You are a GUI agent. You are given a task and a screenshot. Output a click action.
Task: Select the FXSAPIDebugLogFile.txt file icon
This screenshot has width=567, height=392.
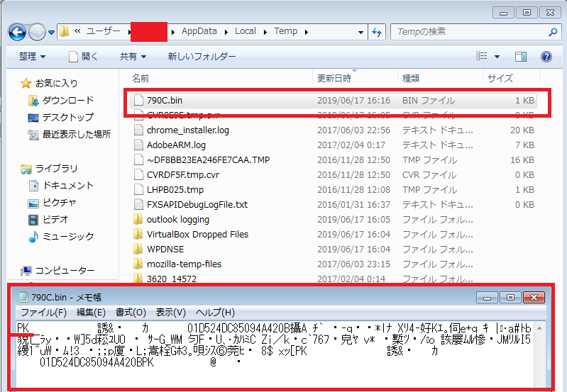pyautogui.click(x=138, y=204)
